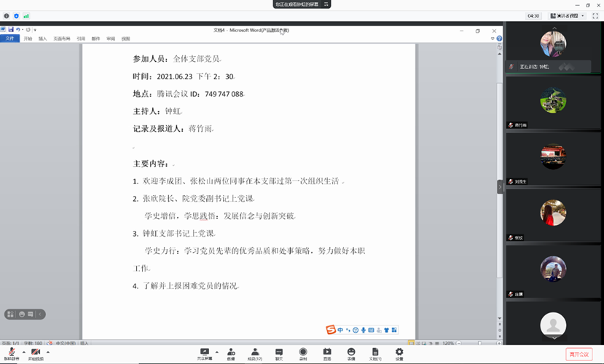
Task: Toggle Sogou Chinese/English input mode
Action: (340, 330)
